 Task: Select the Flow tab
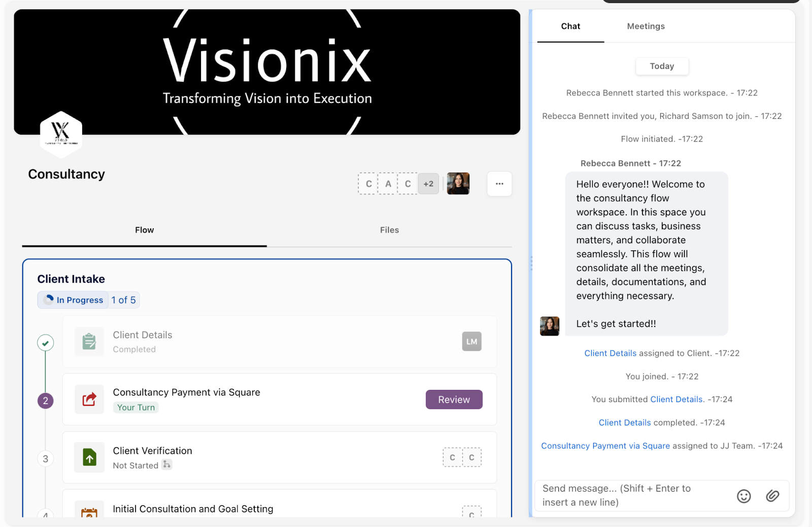(144, 230)
